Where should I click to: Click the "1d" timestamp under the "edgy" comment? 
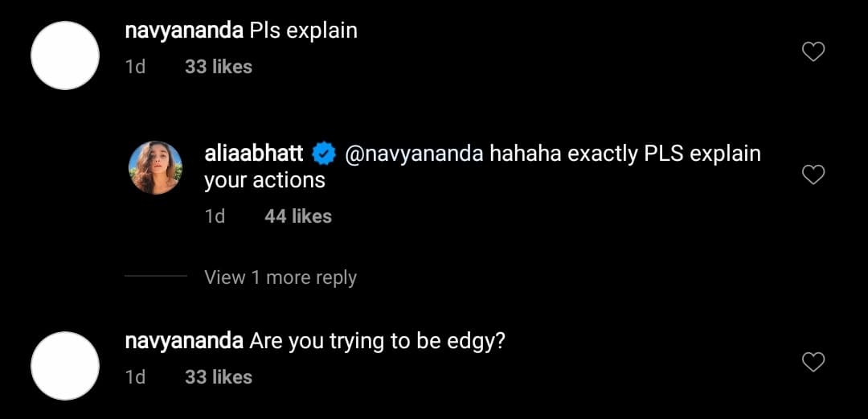click(x=136, y=376)
